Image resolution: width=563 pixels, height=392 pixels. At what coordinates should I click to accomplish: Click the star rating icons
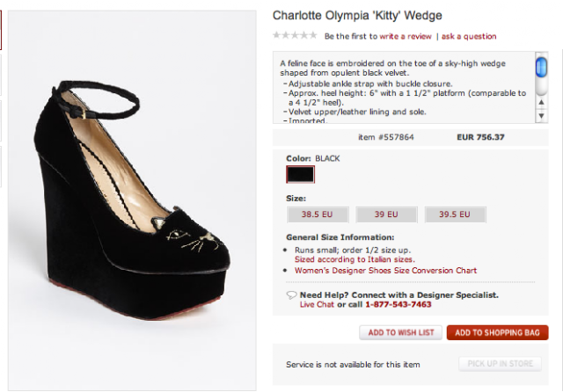pos(295,35)
